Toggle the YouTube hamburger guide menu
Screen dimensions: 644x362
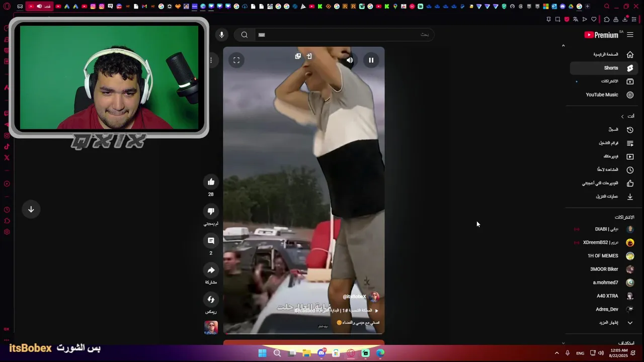(630, 35)
